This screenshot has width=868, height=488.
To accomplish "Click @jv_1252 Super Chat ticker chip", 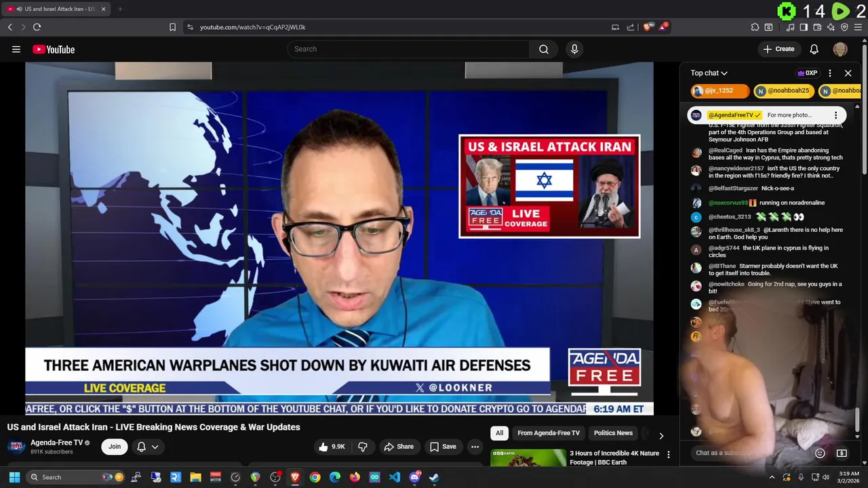I will [x=719, y=91].
